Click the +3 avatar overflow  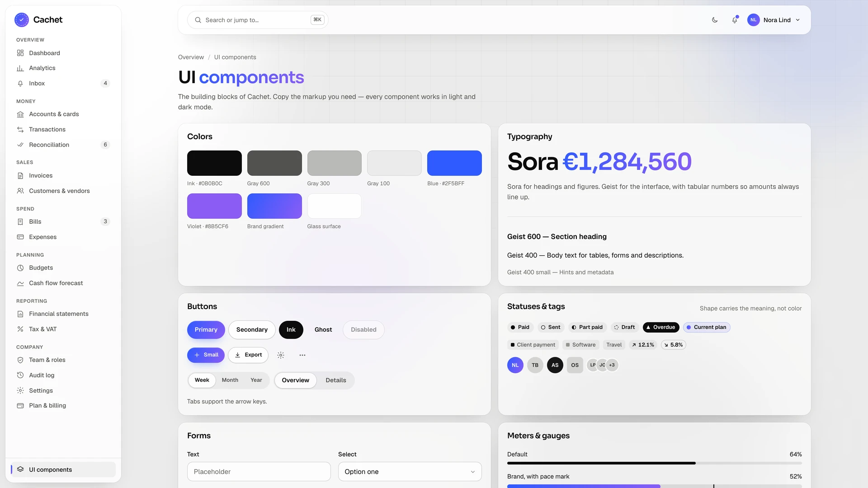[x=612, y=365]
